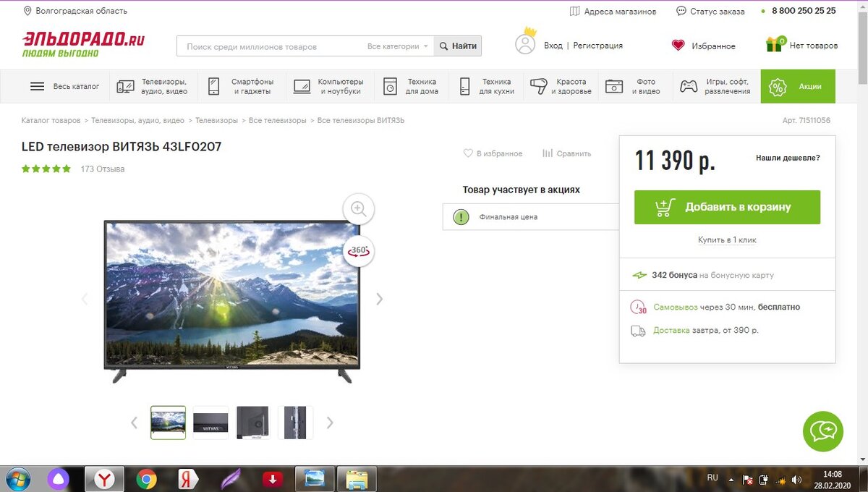
Task: Select the second VITYAS logo thumbnail
Action: (x=210, y=423)
